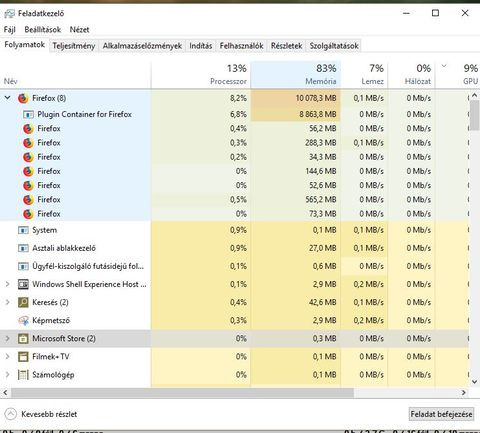Expand the Keresés (2) group
This screenshot has height=433, width=480.
7,302
